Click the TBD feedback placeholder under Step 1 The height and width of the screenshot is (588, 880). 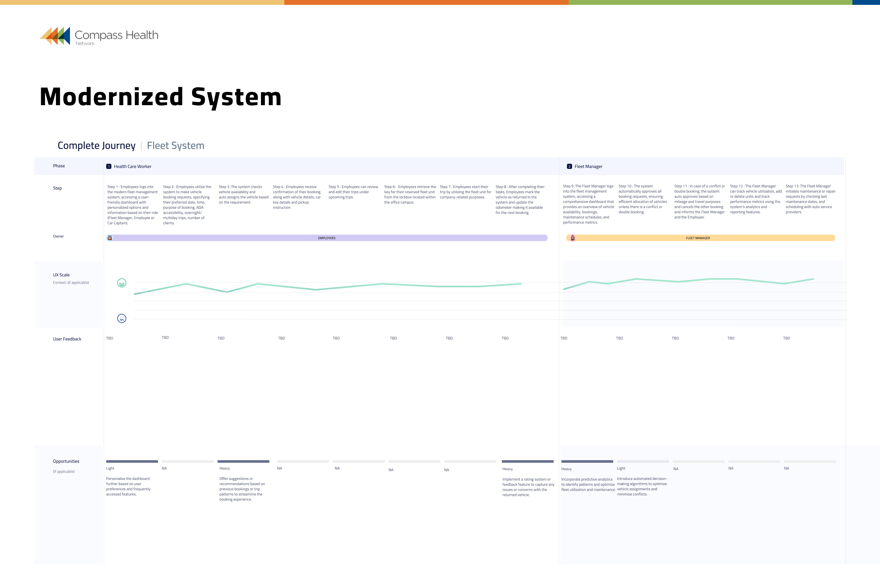110,338
